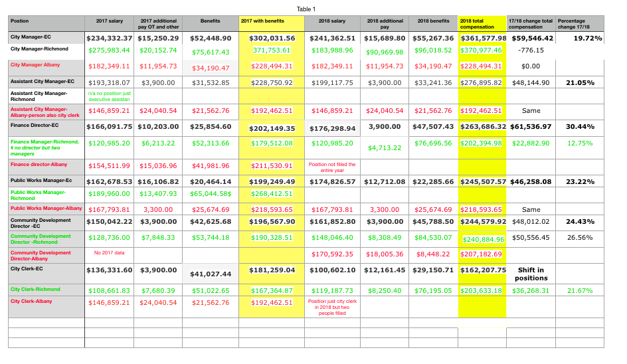
Task: Select the "2017 salary" header cell
Action: point(109,21)
